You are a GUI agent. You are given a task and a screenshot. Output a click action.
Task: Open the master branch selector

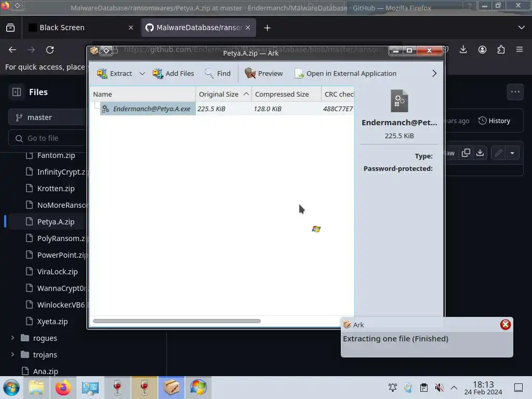[47, 117]
